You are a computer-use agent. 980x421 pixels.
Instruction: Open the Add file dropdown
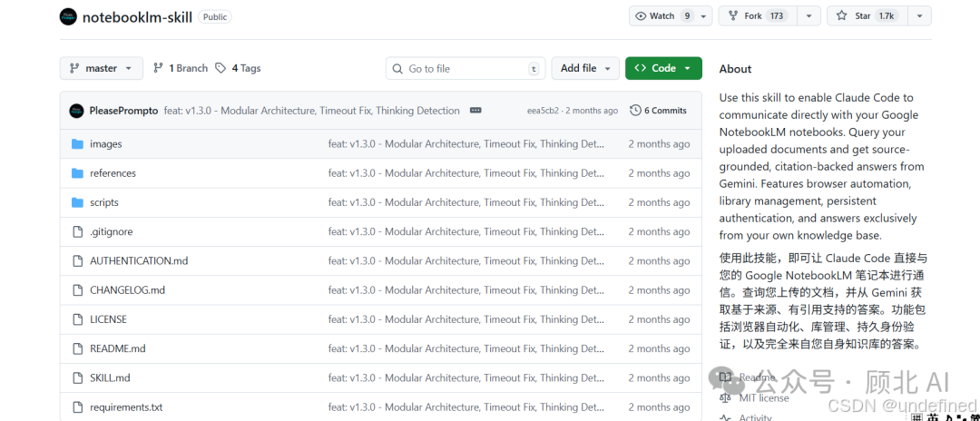point(585,68)
